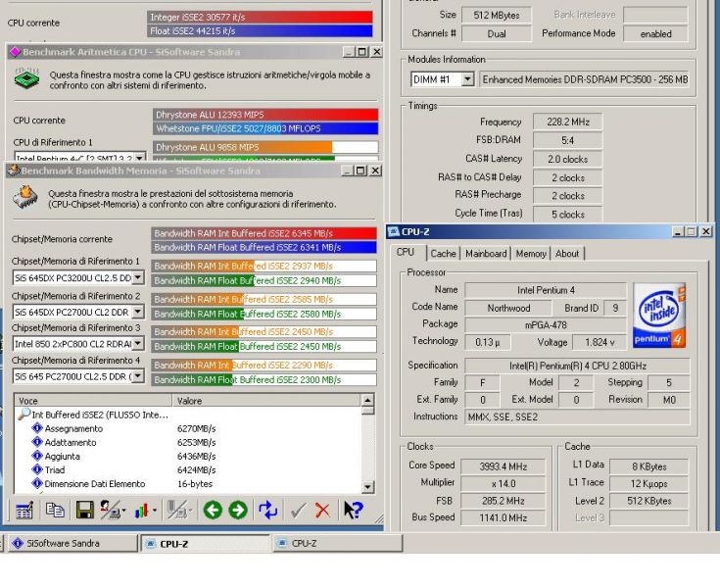Viewport: 720px width, 588px height.
Task: Activate the bold active CPU-Z taskbar button
Action: pos(205,544)
